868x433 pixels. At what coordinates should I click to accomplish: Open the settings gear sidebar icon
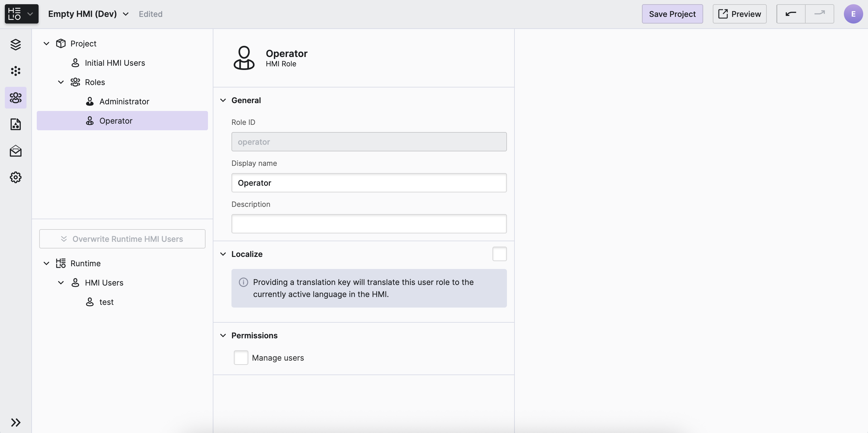(x=15, y=177)
